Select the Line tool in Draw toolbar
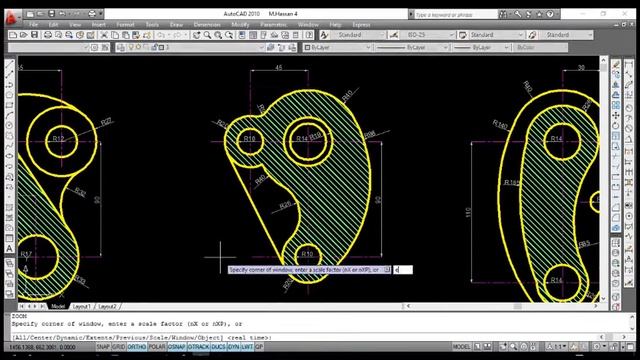 (x=9, y=64)
